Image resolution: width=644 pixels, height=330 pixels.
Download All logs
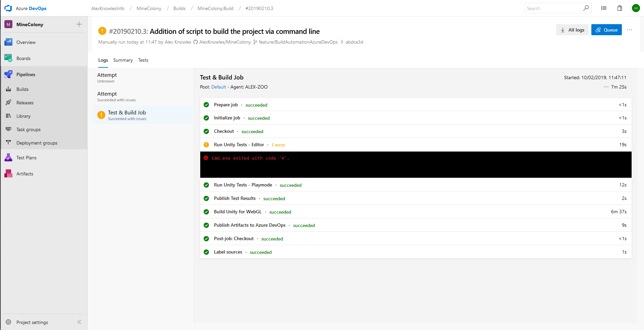point(572,30)
